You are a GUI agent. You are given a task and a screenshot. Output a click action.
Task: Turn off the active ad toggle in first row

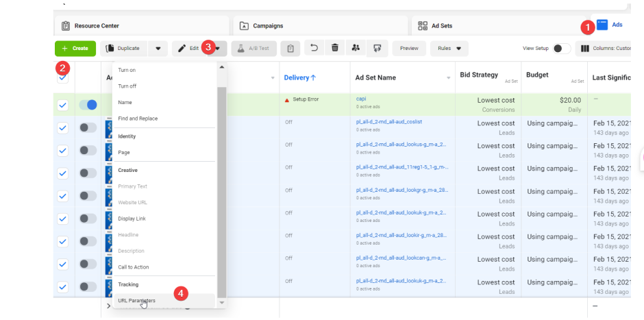[x=88, y=105]
